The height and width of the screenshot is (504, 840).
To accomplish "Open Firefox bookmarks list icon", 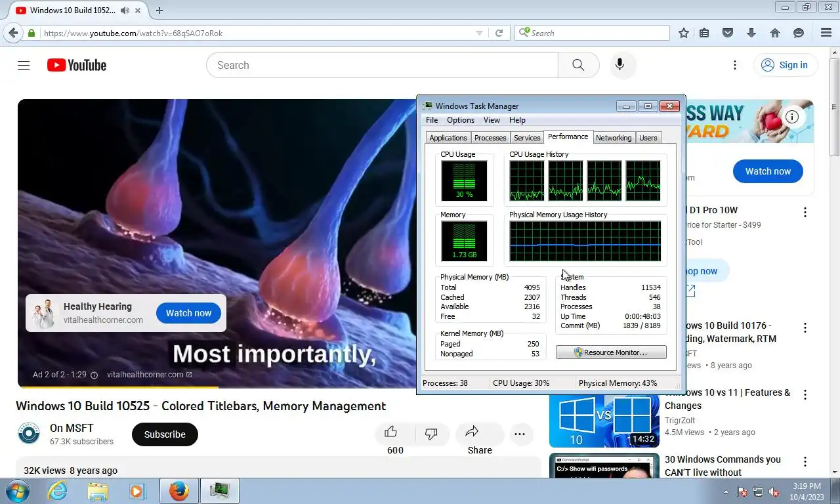I will coord(704,33).
